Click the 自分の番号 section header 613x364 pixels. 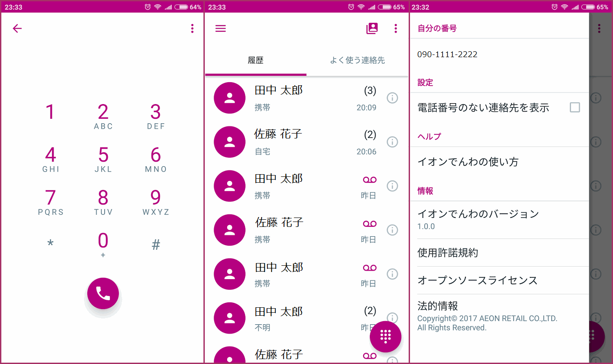click(437, 29)
